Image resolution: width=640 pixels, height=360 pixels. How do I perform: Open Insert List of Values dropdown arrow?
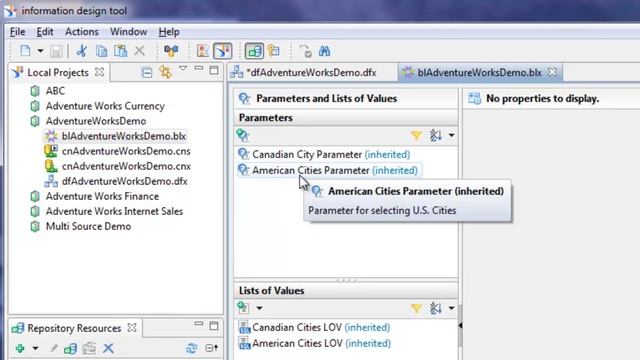click(259, 308)
